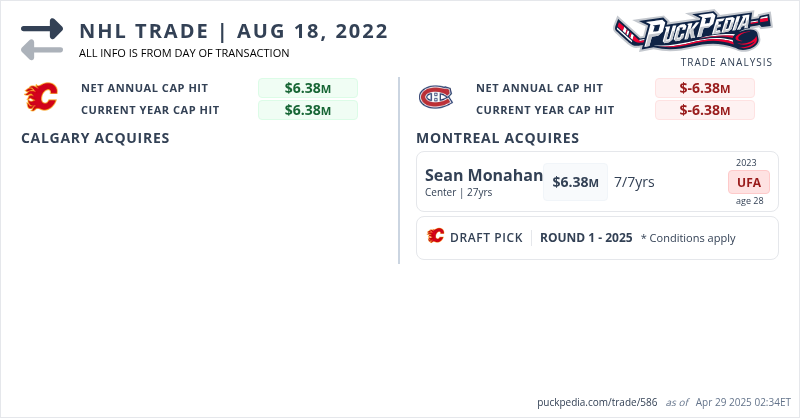This screenshot has width=800, height=418.
Task: Click the small Flames logo beside Draft Pick
Action: 435,237
